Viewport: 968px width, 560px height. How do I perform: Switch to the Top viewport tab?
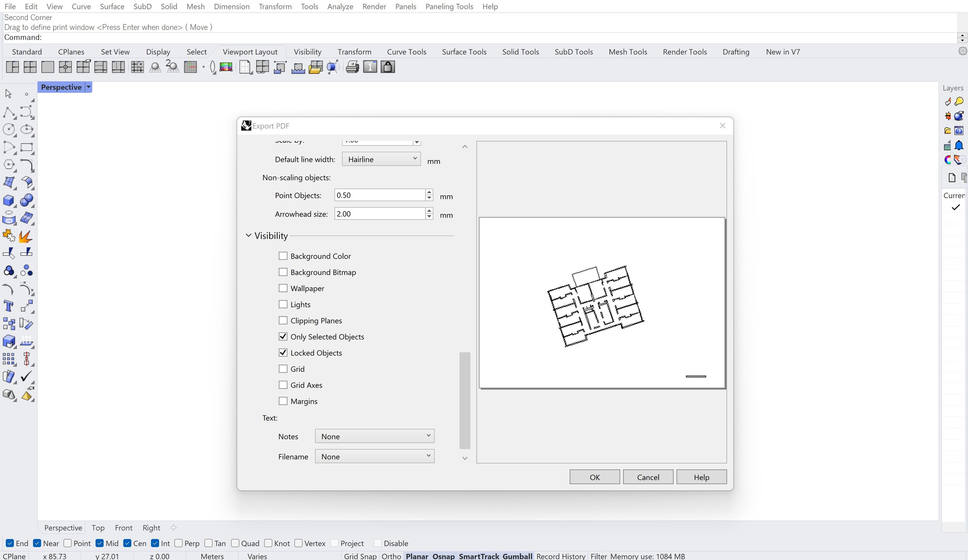[x=98, y=527]
